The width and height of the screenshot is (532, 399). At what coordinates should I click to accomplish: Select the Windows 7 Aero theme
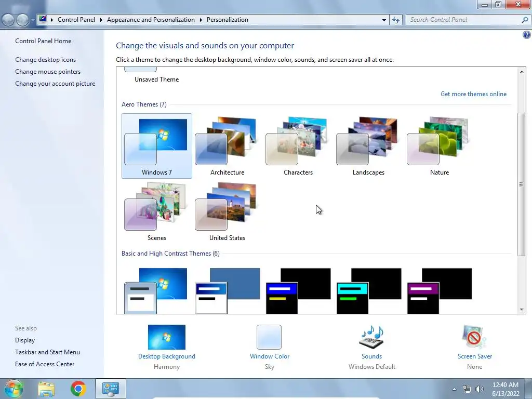pos(157,146)
